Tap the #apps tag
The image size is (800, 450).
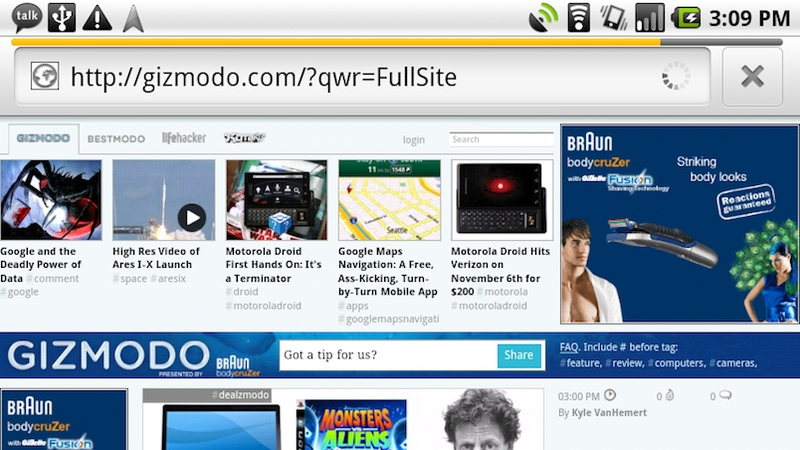tap(353, 306)
